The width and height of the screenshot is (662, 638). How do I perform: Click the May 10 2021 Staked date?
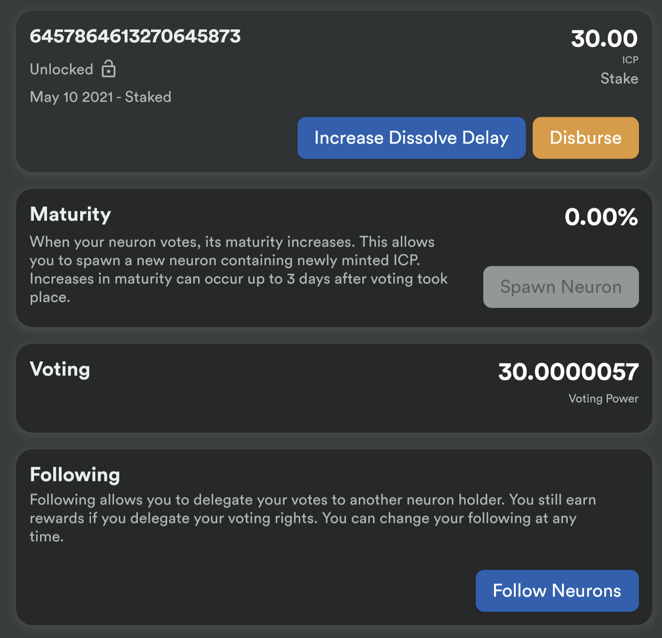pos(100,97)
